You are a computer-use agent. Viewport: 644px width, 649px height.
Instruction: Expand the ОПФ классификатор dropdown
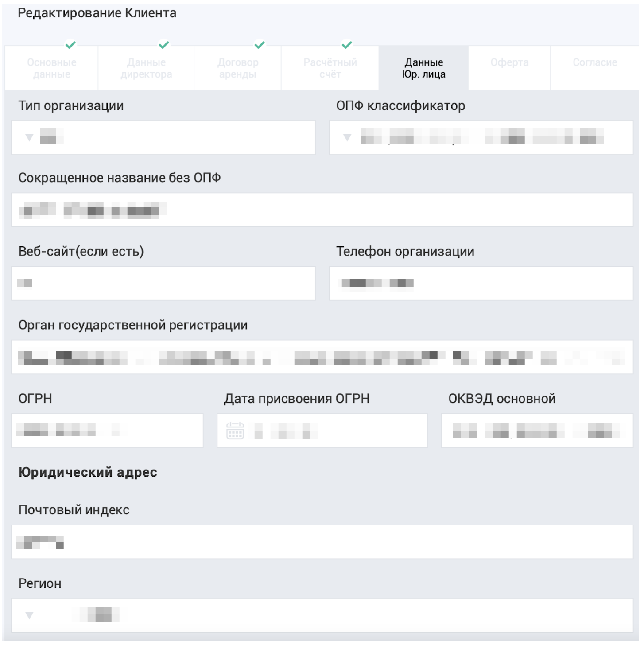347,137
